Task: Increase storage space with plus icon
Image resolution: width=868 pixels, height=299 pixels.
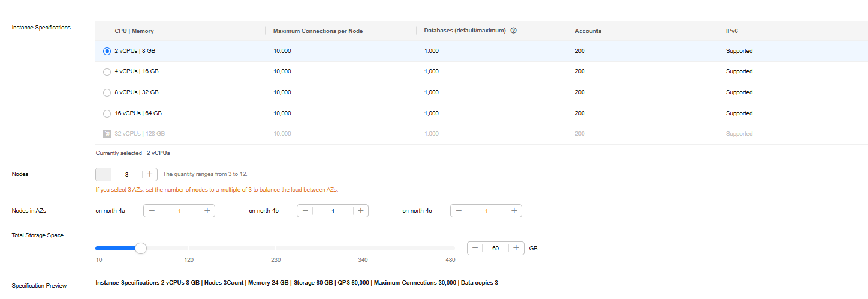Action: (x=516, y=248)
